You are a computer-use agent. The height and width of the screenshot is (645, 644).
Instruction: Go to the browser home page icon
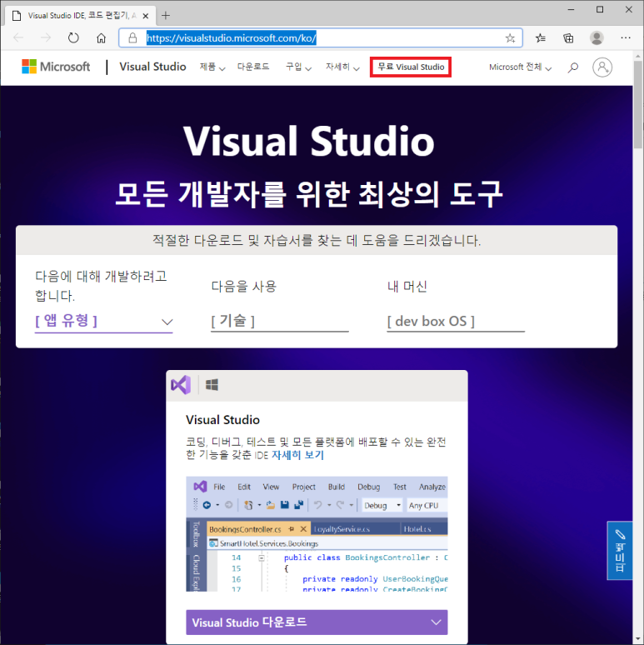pos(101,38)
